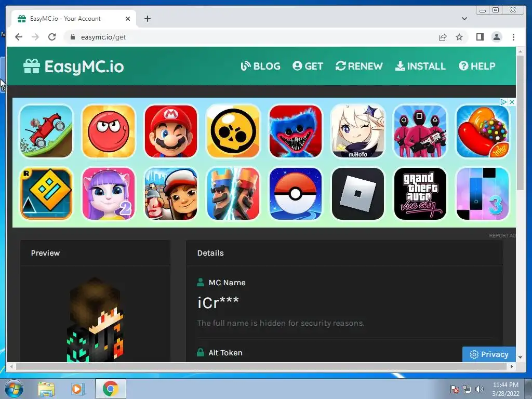The width and height of the screenshot is (532, 399).
Task: Close the ad with X icon
Action: click(x=512, y=102)
